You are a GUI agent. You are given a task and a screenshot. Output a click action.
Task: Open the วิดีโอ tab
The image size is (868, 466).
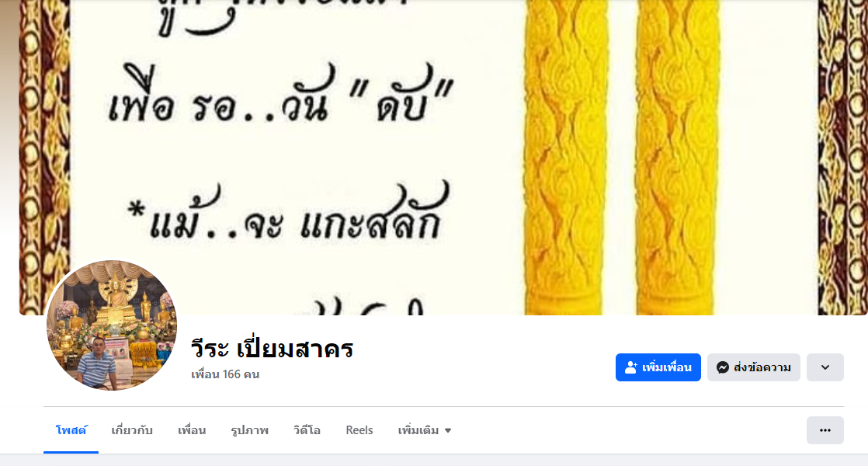(x=307, y=430)
